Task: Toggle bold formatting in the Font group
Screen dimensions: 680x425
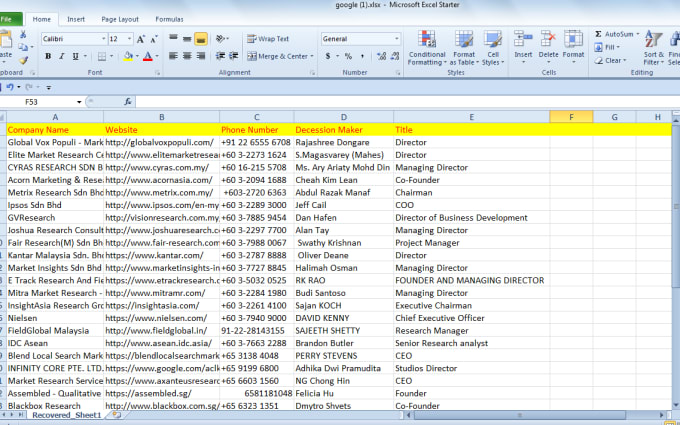Action: pyautogui.click(x=49, y=56)
